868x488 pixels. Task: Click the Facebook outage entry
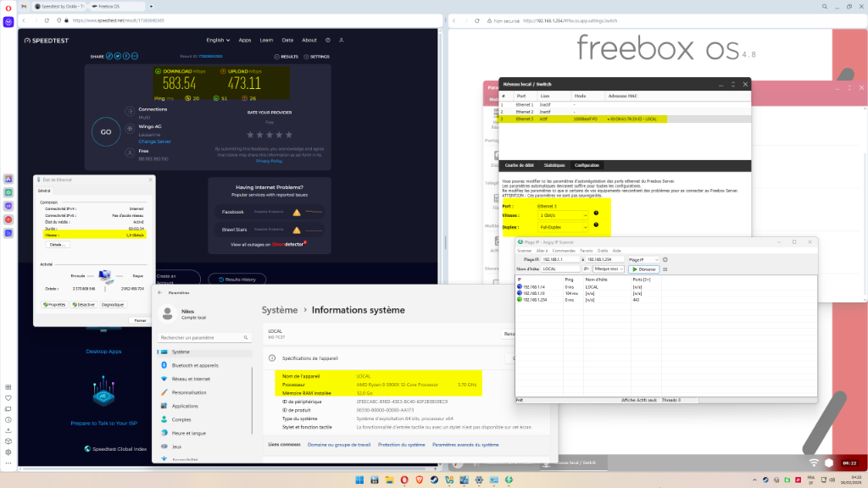click(x=270, y=212)
